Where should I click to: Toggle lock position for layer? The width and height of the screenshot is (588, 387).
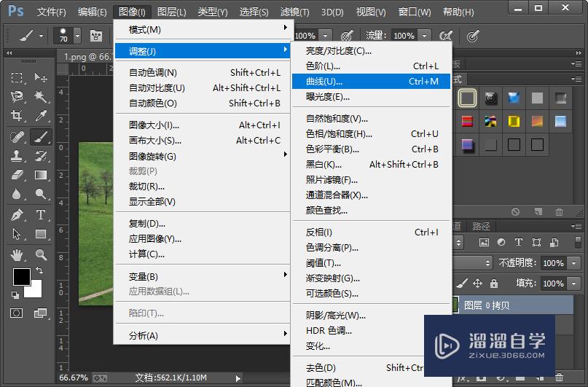(x=477, y=283)
